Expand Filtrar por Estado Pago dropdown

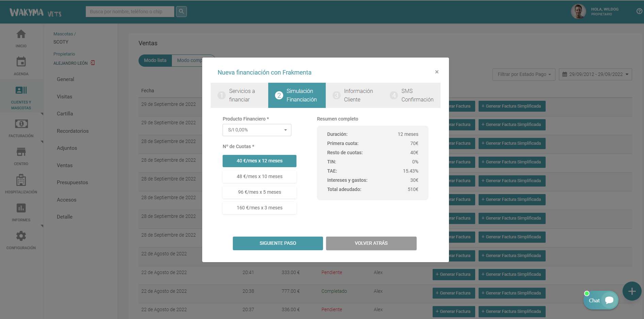click(524, 75)
